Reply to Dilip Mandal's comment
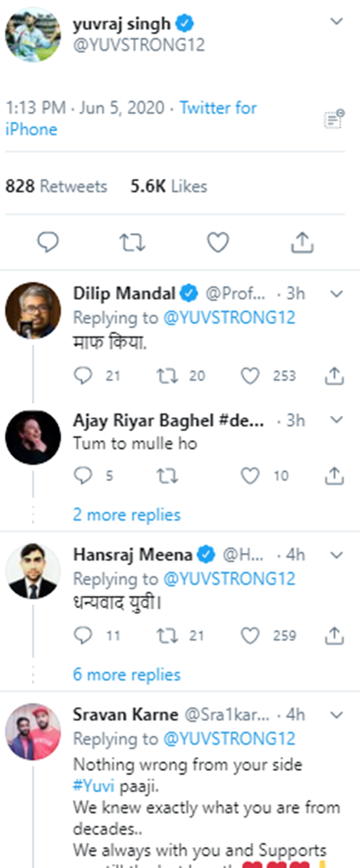360x868 pixels. 83,375
